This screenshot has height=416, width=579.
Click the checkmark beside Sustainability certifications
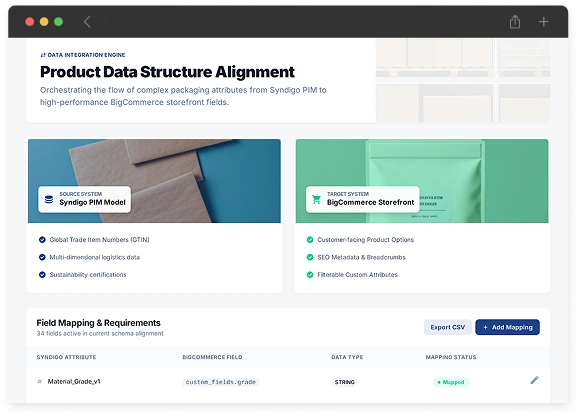click(42, 274)
